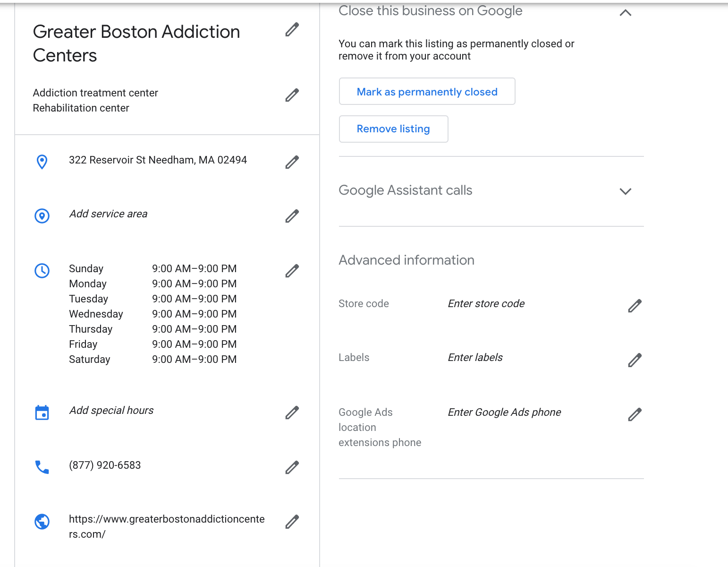Viewport: 728px width, 567px height.
Task: Edit Google Ads phone pencil icon
Action: 635,414
